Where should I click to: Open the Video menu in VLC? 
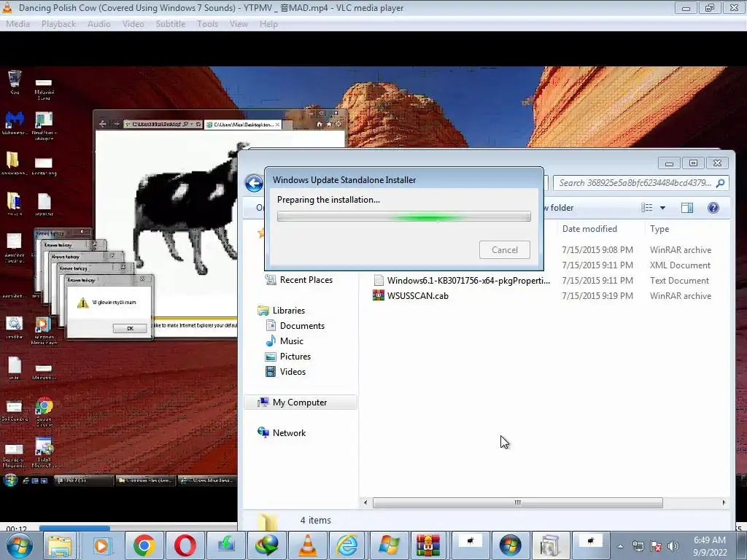[133, 24]
